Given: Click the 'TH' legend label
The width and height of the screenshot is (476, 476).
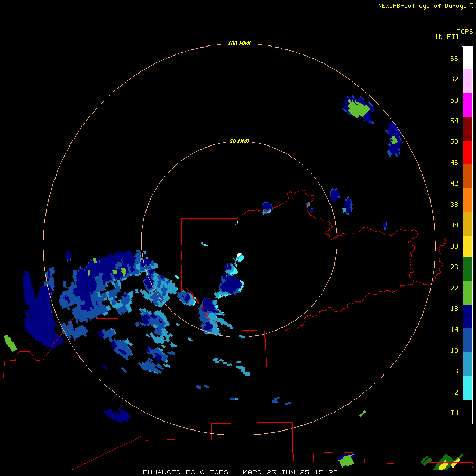Looking at the screenshot, I should [454, 413].
